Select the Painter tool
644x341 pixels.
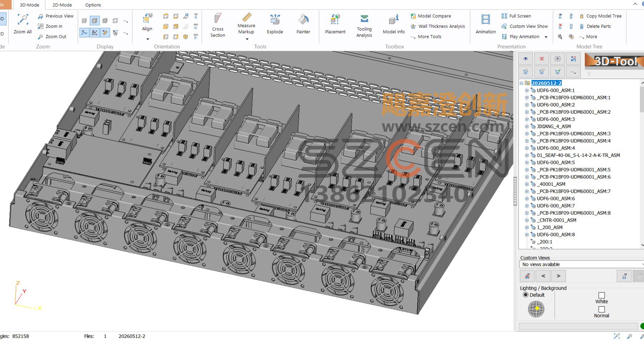pyautogui.click(x=303, y=24)
